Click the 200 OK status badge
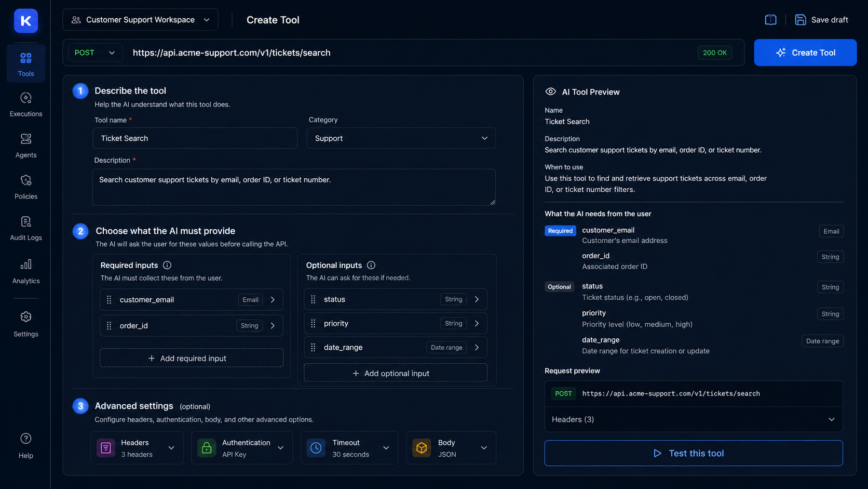Screen dimensions: 868x489 pyautogui.click(x=715, y=52)
